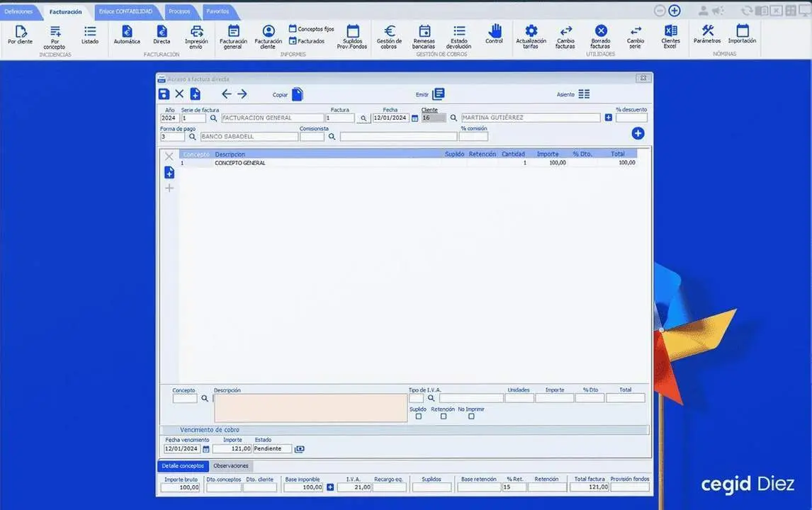
Task: Open the Listado incidencias
Action: pos(89,35)
